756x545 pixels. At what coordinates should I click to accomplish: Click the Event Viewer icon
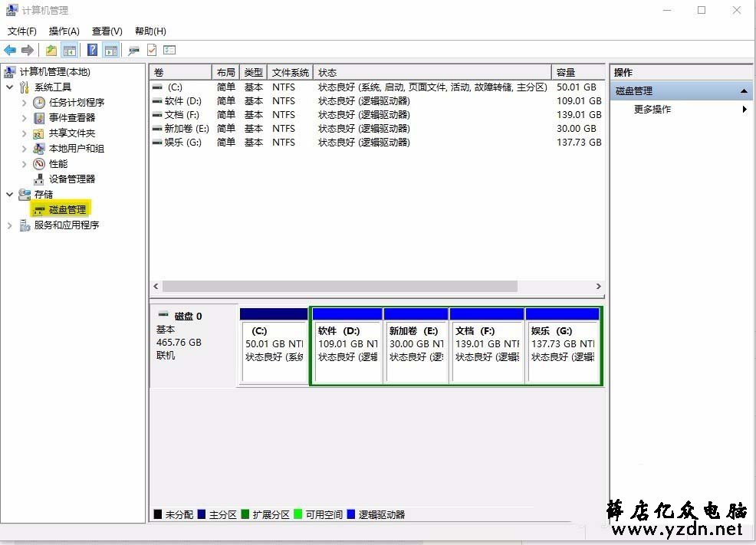coord(39,117)
